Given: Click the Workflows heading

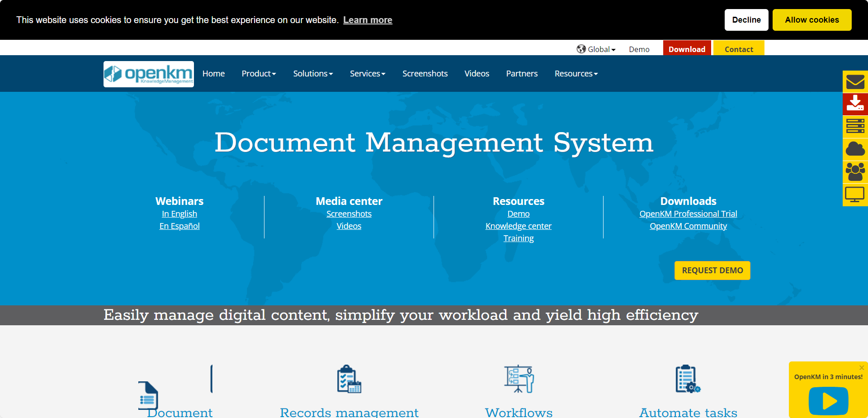Looking at the screenshot, I should 519,413.
